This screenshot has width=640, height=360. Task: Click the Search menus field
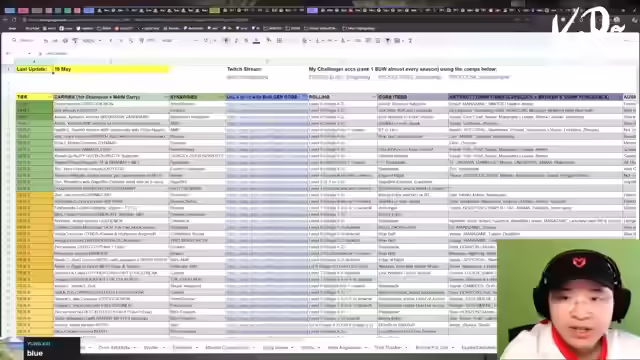pos(24,41)
